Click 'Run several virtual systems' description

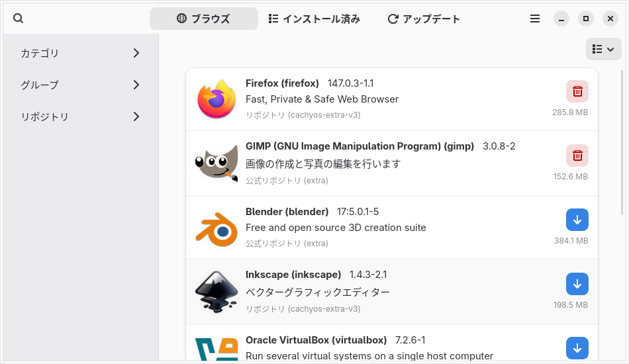[369, 355]
